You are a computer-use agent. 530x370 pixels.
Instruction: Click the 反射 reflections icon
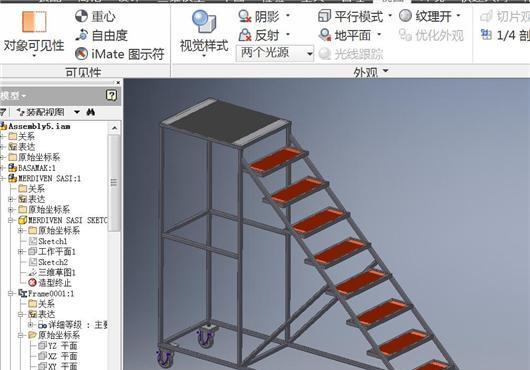point(244,35)
